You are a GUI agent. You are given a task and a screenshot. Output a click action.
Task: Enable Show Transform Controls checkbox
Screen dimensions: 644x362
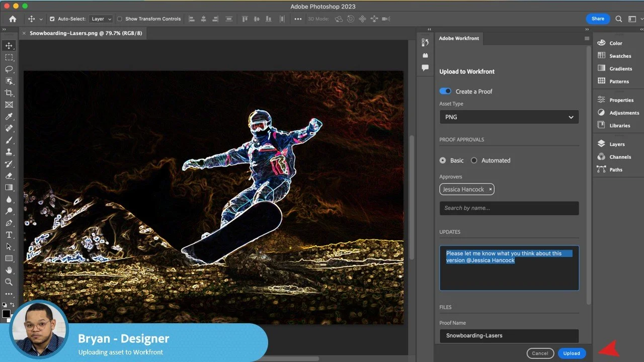(x=120, y=19)
